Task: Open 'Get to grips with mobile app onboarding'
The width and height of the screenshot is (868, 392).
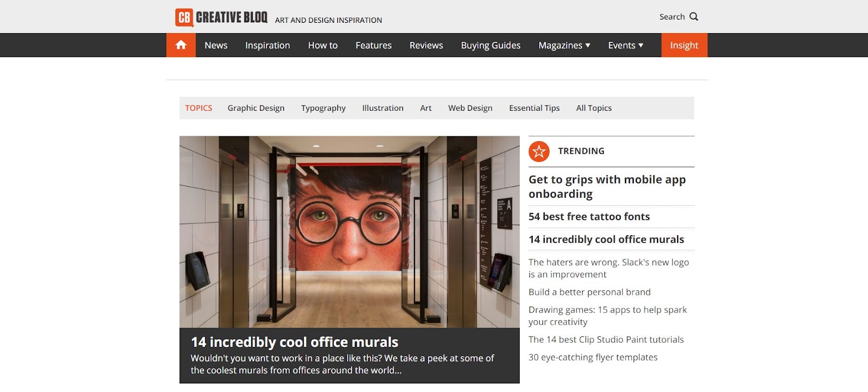Action: 607,187
